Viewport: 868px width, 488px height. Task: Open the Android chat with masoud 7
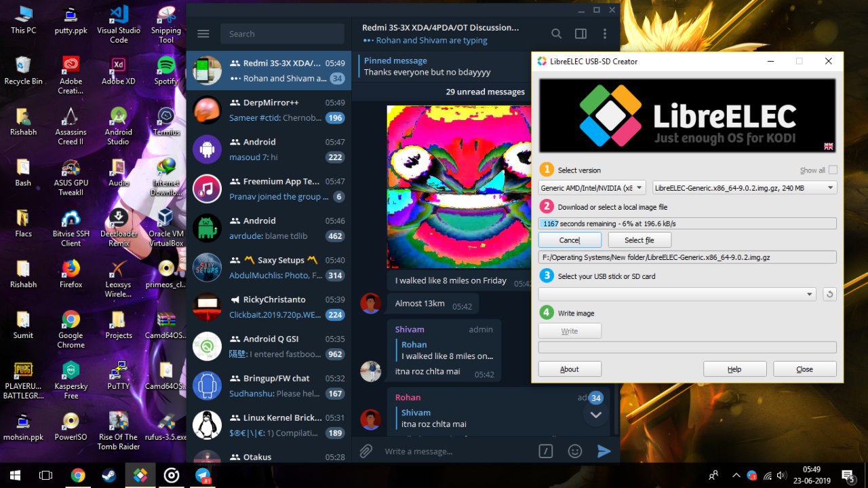[x=269, y=149]
